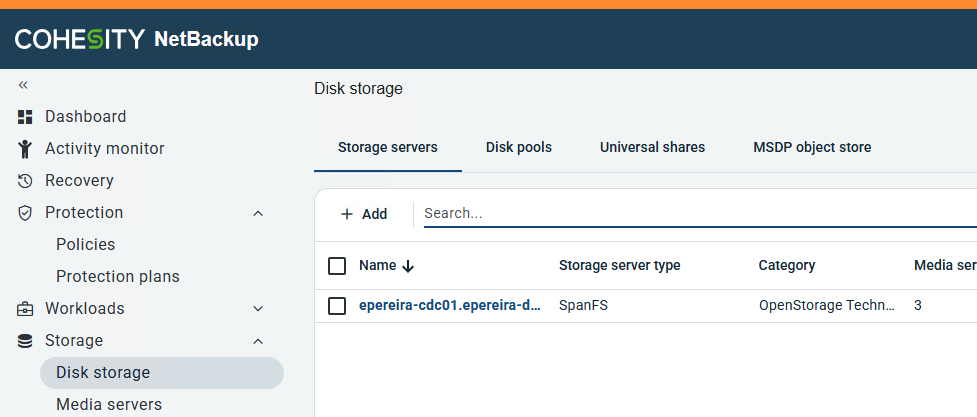Expand the Workloads menu chevron
The width and height of the screenshot is (977, 417).
tap(258, 309)
